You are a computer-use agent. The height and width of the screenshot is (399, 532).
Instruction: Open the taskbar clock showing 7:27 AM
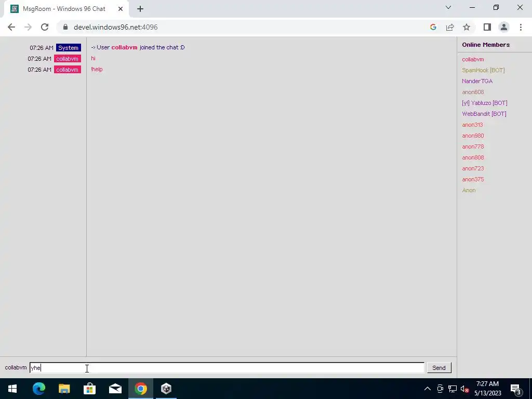tap(487, 389)
